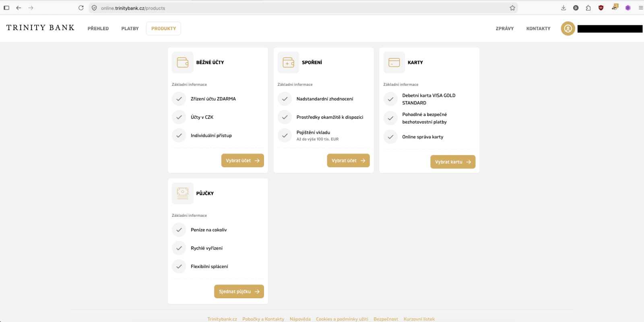Open Kontakty in the top navigation

tap(538, 29)
